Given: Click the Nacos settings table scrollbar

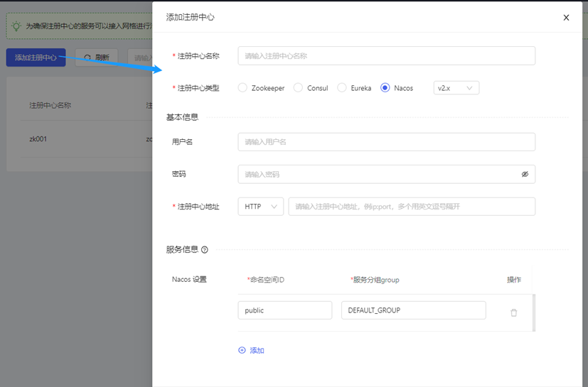Looking at the screenshot, I should tap(534, 312).
